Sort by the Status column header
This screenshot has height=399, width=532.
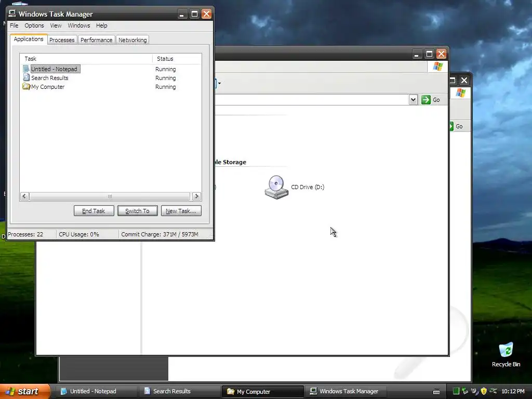tap(177, 59)
